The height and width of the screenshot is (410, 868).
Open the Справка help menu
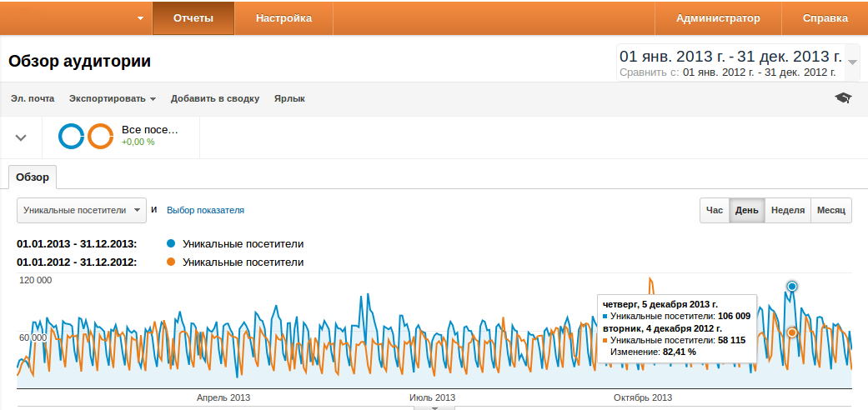(825, 18)
